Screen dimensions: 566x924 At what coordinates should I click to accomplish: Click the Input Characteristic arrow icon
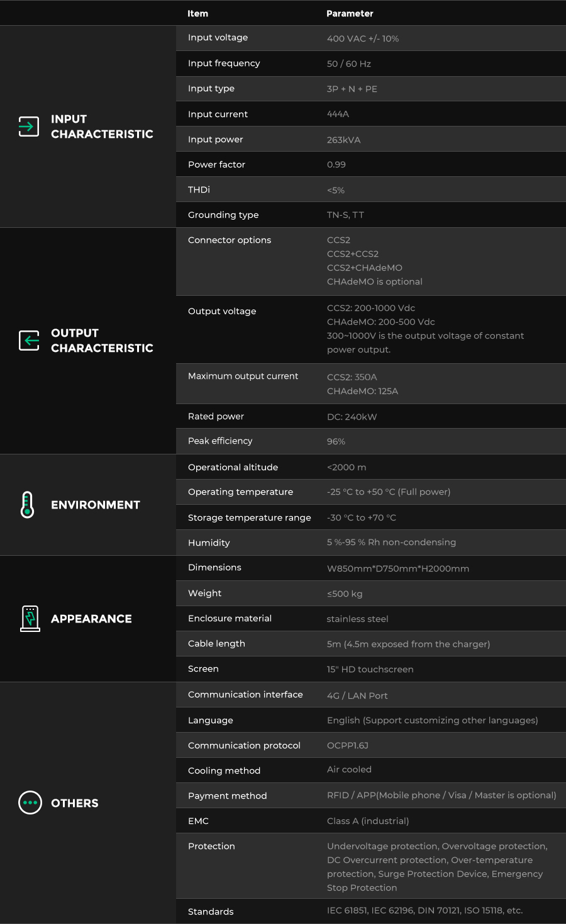(x=28, y=127)
